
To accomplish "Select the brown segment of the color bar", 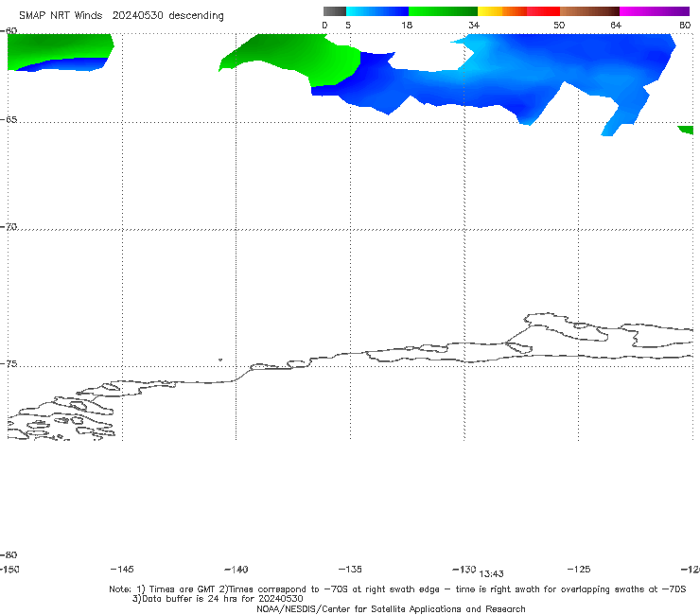I will click(589, 11).
